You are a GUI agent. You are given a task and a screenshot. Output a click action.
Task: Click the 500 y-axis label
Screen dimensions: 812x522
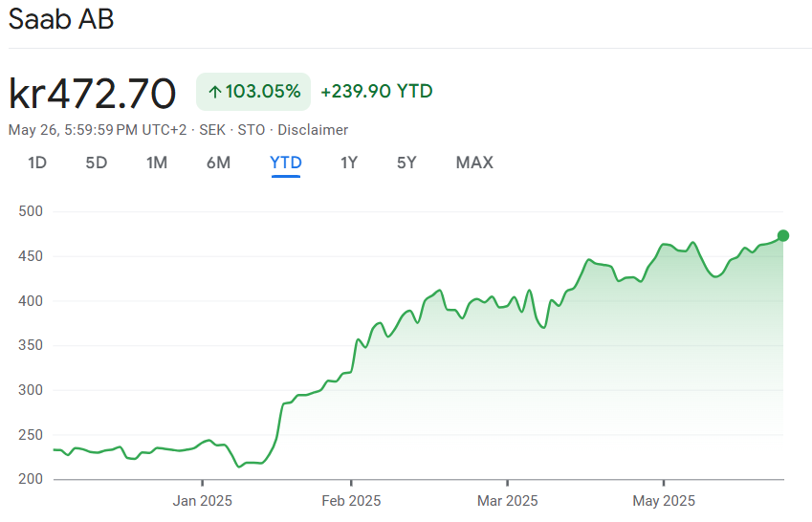pos(31,211)
